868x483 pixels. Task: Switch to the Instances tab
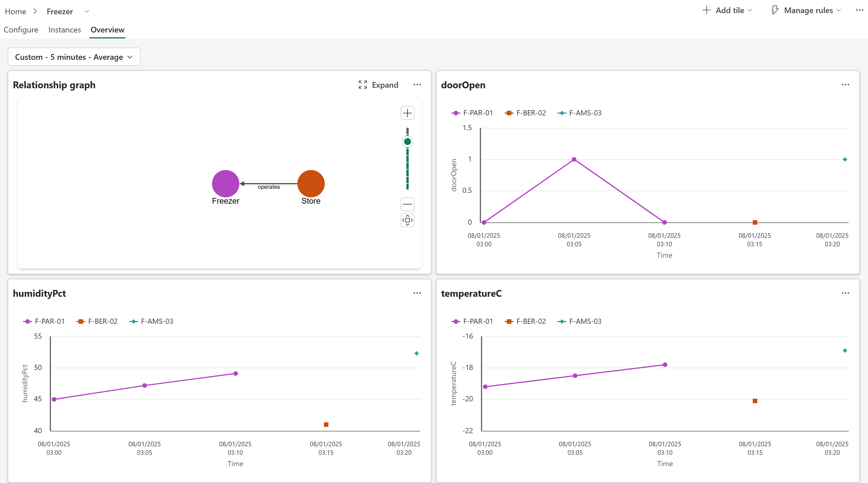(x=65, y=30)
